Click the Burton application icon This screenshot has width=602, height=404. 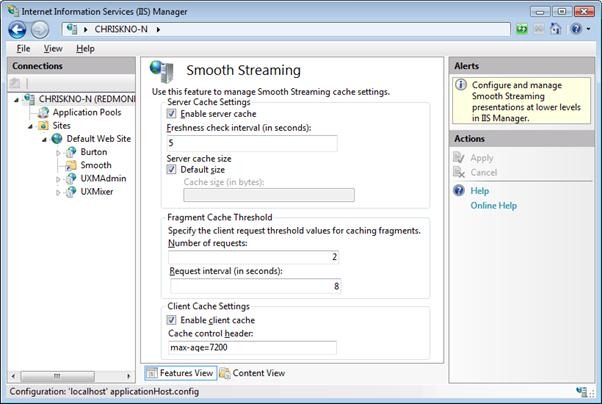click(x=71, y=152)
